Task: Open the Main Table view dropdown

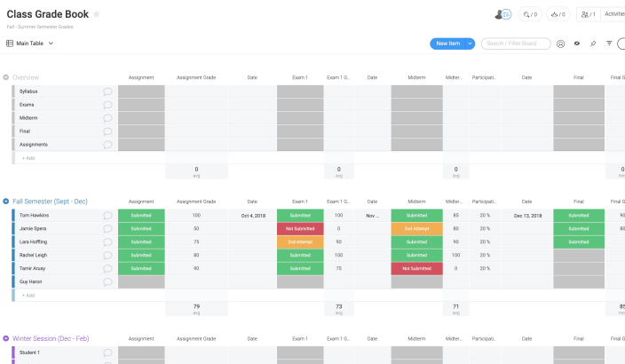Action: click(51, 43)
